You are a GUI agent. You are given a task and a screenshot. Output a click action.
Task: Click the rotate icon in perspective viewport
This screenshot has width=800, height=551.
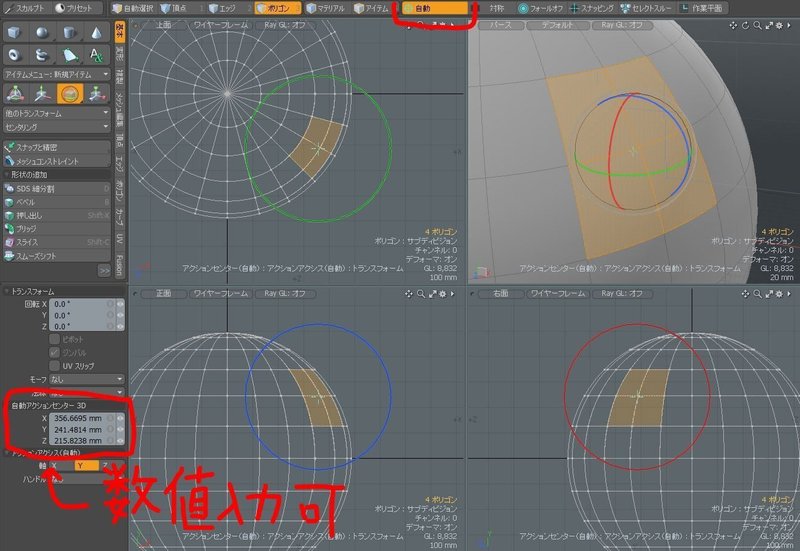click(x=745, y=25)
